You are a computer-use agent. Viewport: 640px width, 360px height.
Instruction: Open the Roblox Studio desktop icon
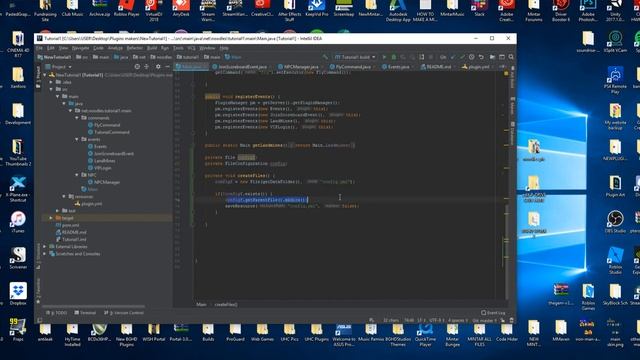tap(615, 260)
